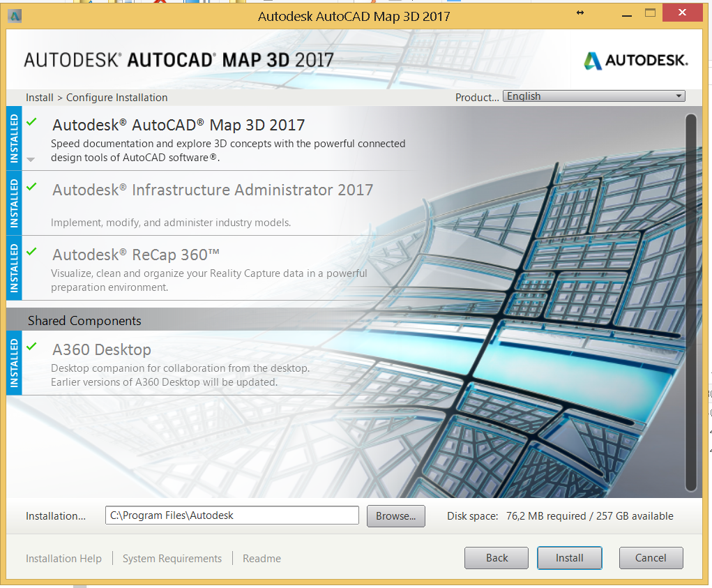
Task: Toggle ReCap 360 green checkmark
Action: pyautogui.click(x=31, y=251)
